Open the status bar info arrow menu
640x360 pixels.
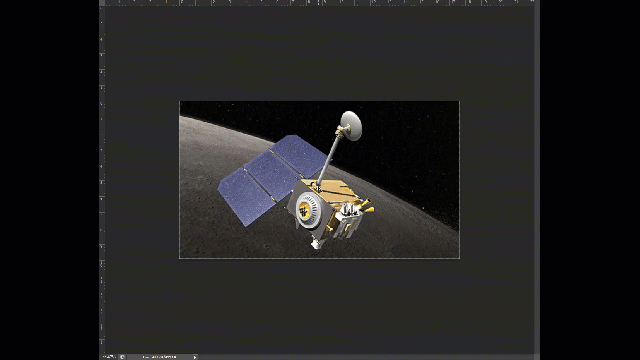point(195,357)
